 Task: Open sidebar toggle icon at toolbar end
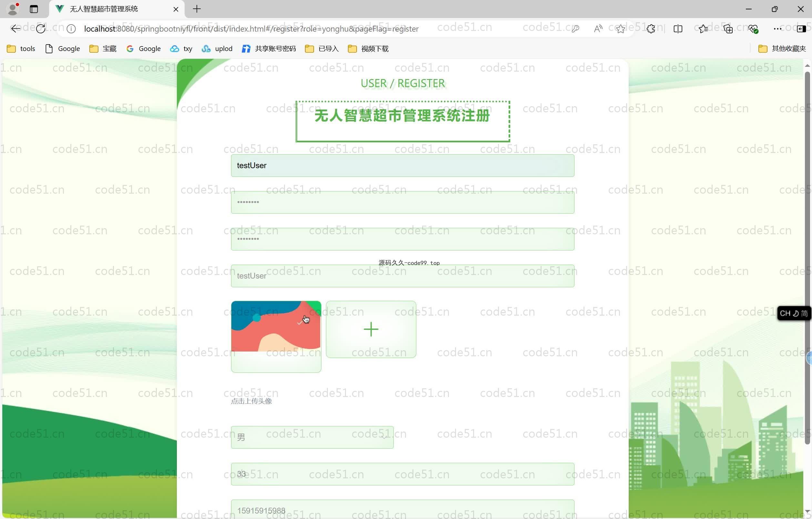pos(801,29)
